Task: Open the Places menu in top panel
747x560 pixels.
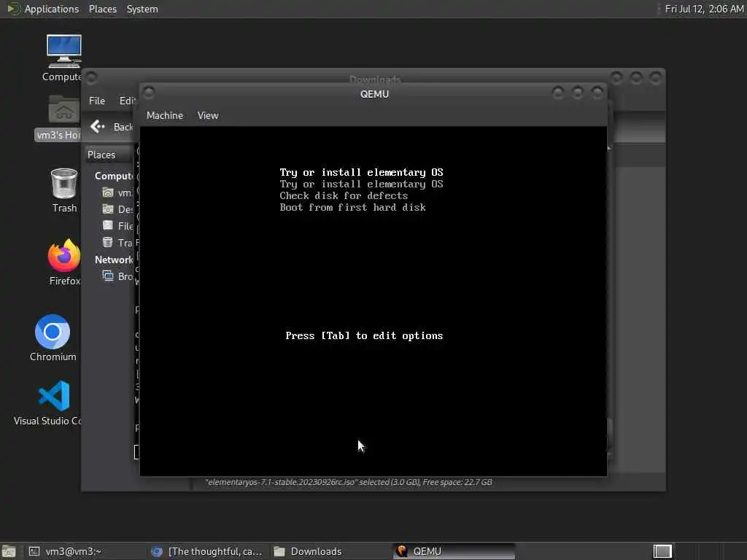Action: point(102,9)
